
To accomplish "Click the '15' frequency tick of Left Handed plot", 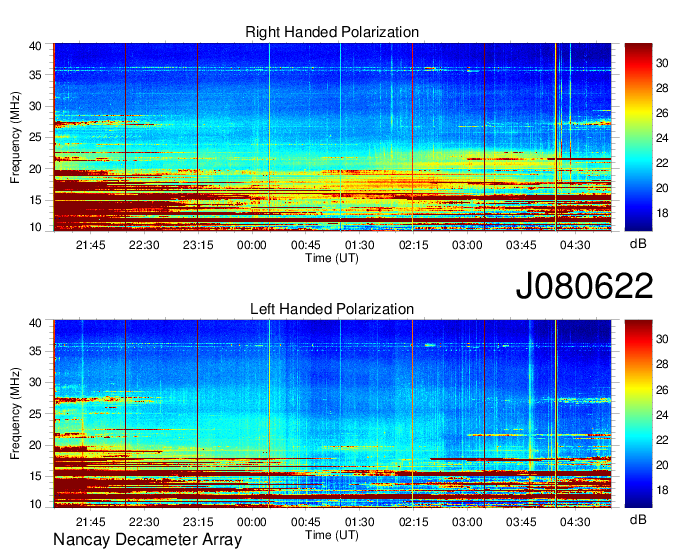I will coord(35,476).
